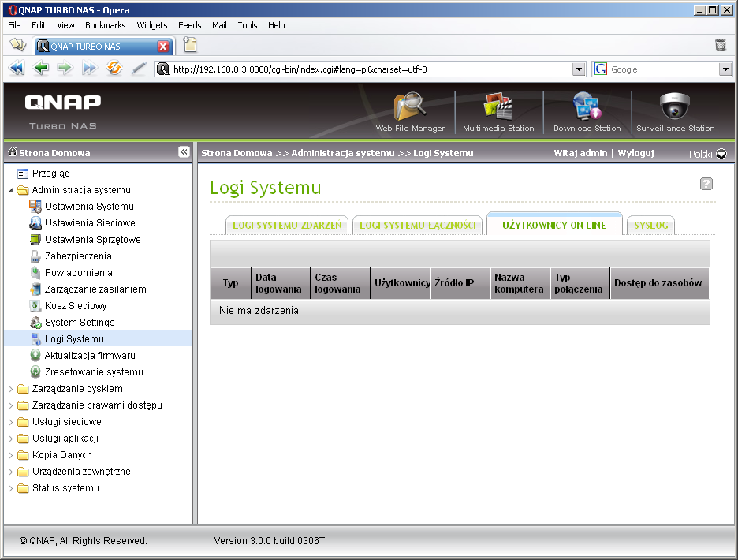Screen dimensions: 738x560
Task: Click the Ustawienia Sprzętowe icon
Action: click(35, 239)
